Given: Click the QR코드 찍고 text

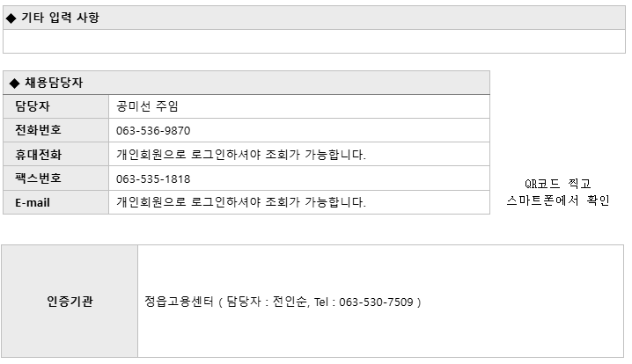Looking at the screenshot, I should [x=557, y=184].
